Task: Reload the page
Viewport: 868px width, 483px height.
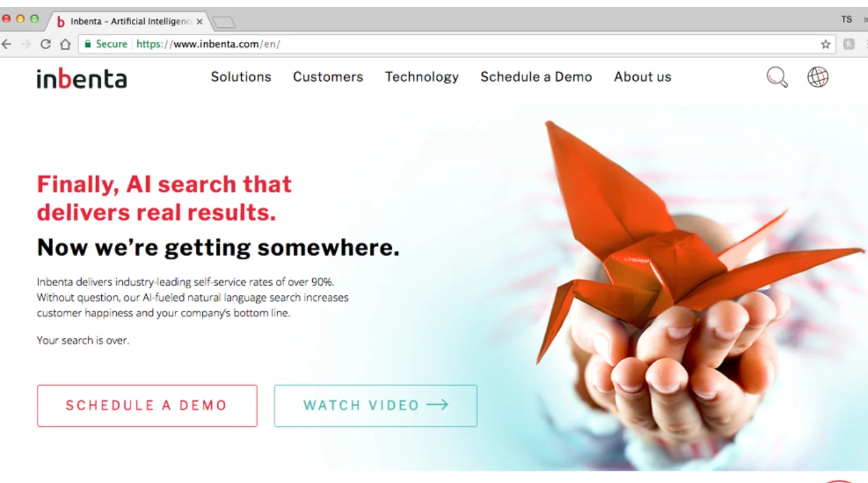Action: tap(45, 44)
